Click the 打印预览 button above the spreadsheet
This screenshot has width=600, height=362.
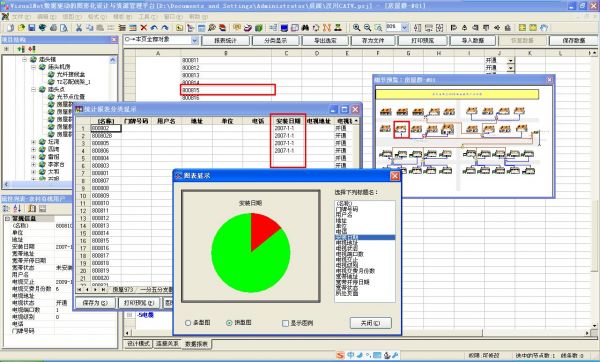422,41
